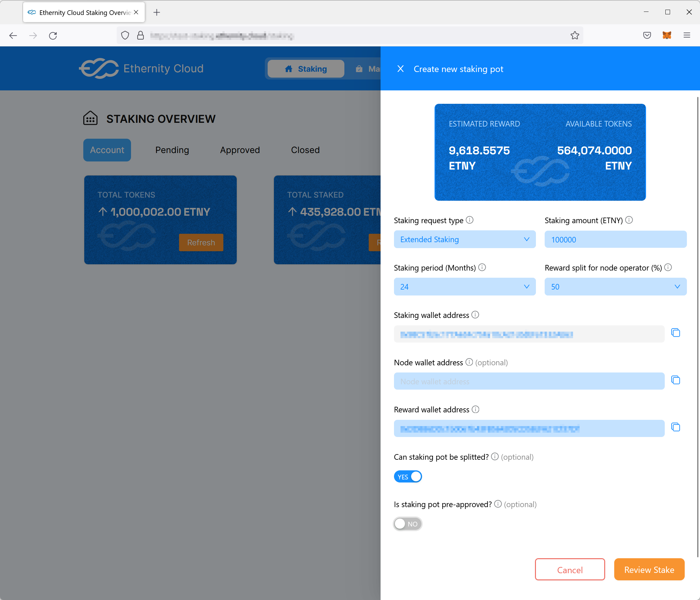Click the Staking Overview house icon
This screenshot has height=600, width=700.
click(x=90, y=118)
